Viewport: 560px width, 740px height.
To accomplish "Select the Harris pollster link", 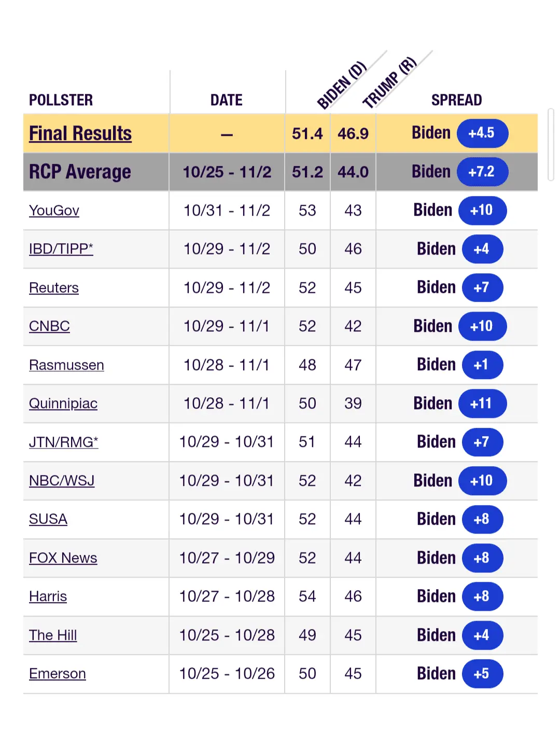I will tap(48, 596).
